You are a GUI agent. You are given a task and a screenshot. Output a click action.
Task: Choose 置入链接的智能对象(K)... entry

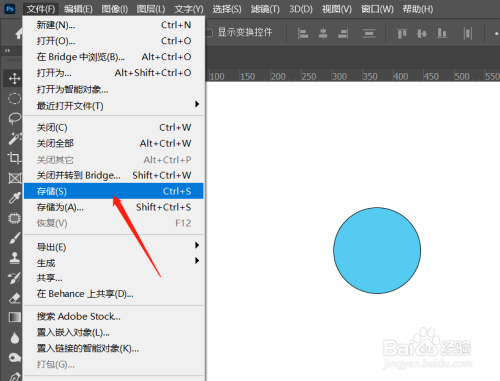click(114, 349)
